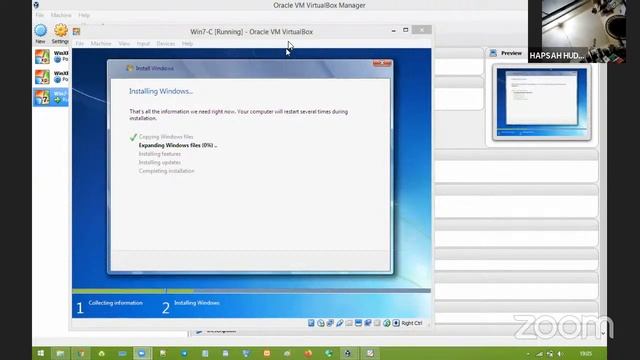The height and width of the screenshot is (360, 640).
Task: Click the network adapters indicator in VM status bar
Action: [x=330, y=323]
